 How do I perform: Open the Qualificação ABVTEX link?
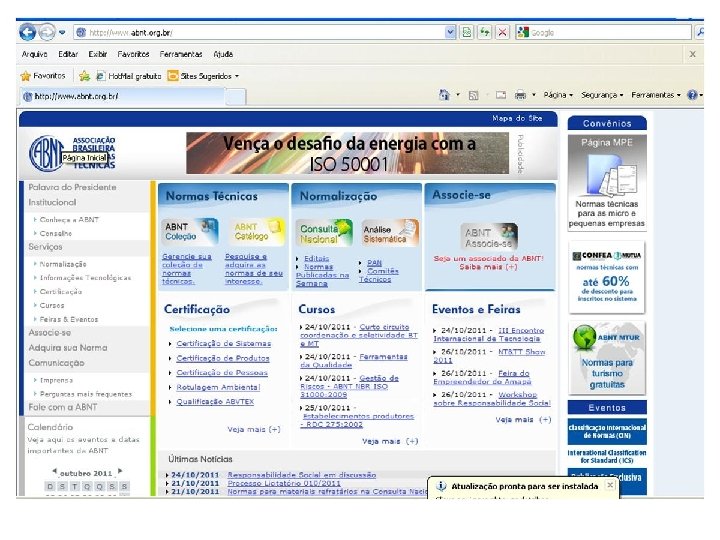[x=215, y=401]
